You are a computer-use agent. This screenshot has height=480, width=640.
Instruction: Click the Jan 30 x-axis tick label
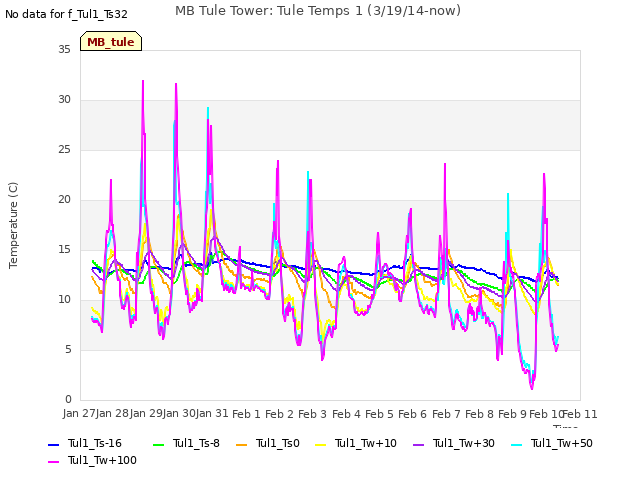pyautogui.click(x=179, y=413)
